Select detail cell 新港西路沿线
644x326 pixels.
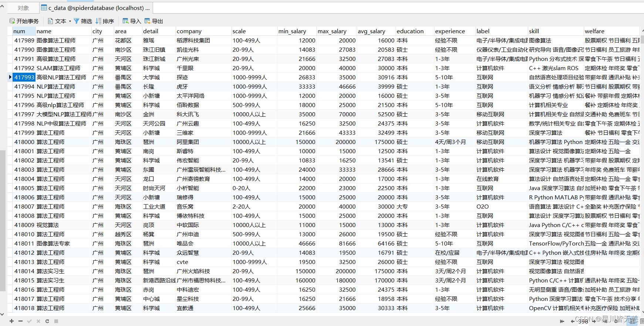coord(159,280)
